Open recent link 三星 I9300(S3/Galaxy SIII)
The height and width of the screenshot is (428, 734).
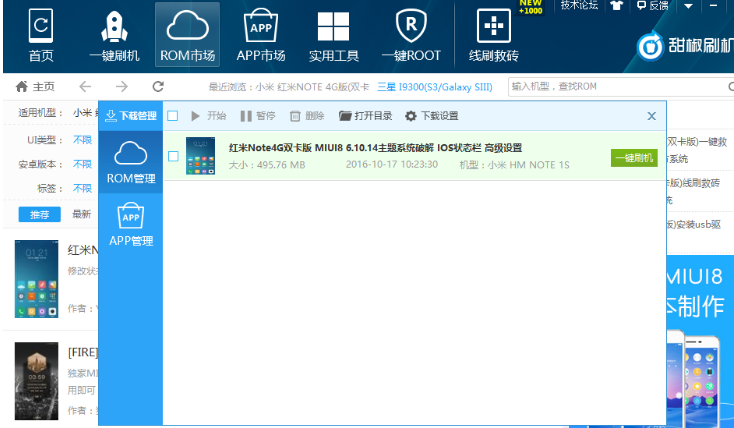(435, 87)
